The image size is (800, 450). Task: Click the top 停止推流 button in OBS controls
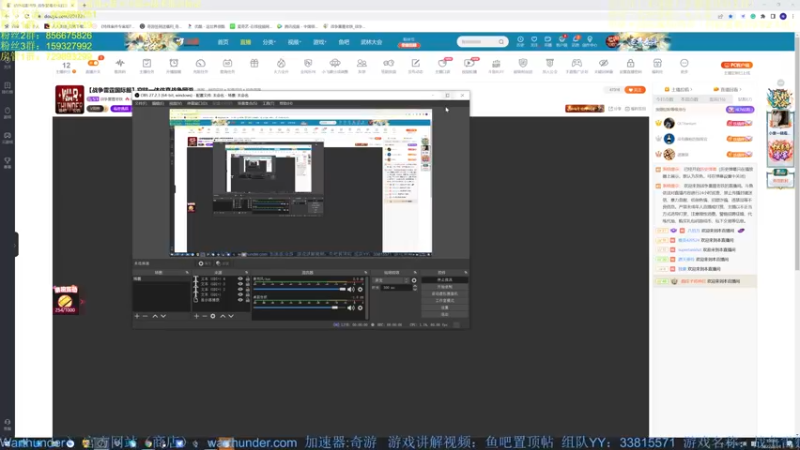tap(445, 280)
